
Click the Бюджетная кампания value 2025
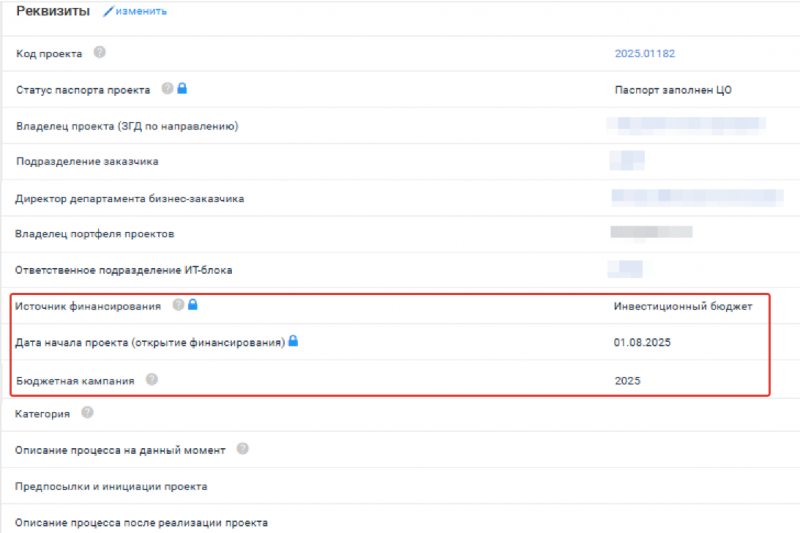tap(628, 380)
